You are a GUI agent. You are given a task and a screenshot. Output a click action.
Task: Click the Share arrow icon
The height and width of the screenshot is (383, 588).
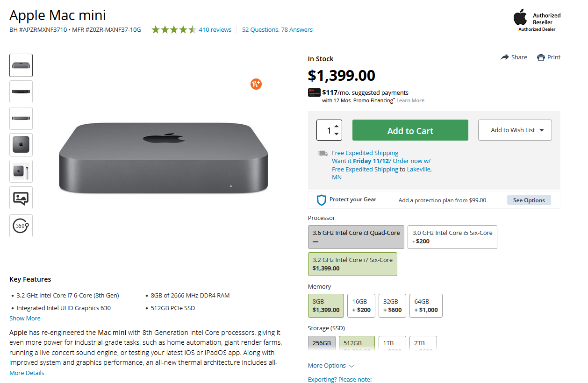[505, 57]
